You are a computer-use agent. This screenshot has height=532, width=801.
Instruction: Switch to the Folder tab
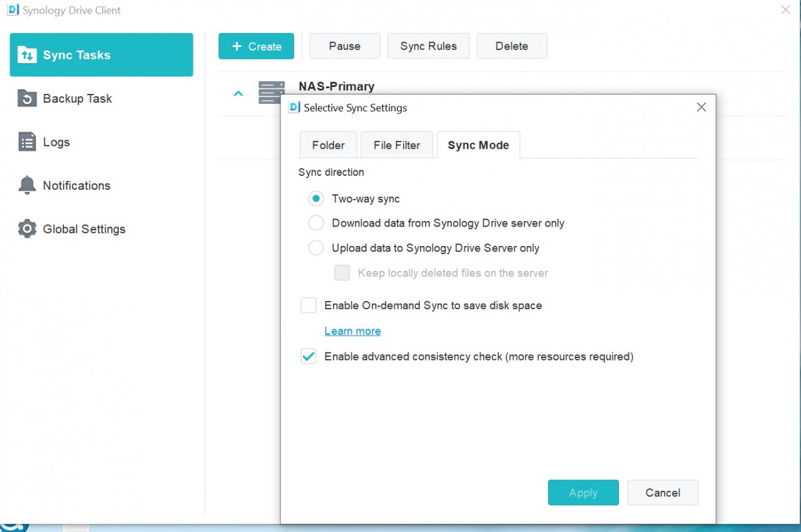[x=328, y=145]
